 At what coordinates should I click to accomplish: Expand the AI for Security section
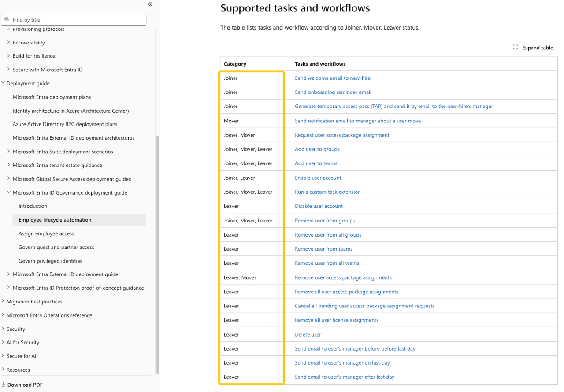pyautogui.click(x=3, y=342)
